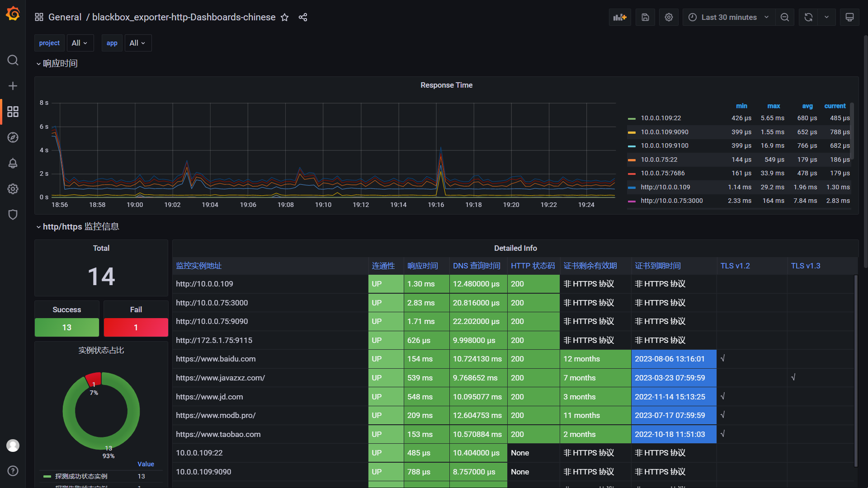The height and width of the screenshot is (488, 868).
Task: Open the project All dropdown
Action: tap(80, 43)
